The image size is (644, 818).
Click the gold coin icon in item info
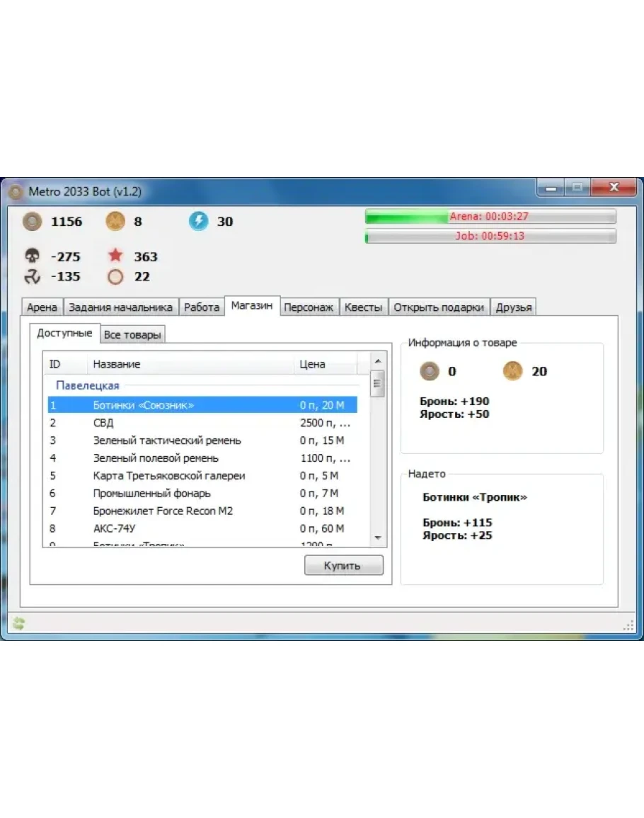tap(512, 371)
